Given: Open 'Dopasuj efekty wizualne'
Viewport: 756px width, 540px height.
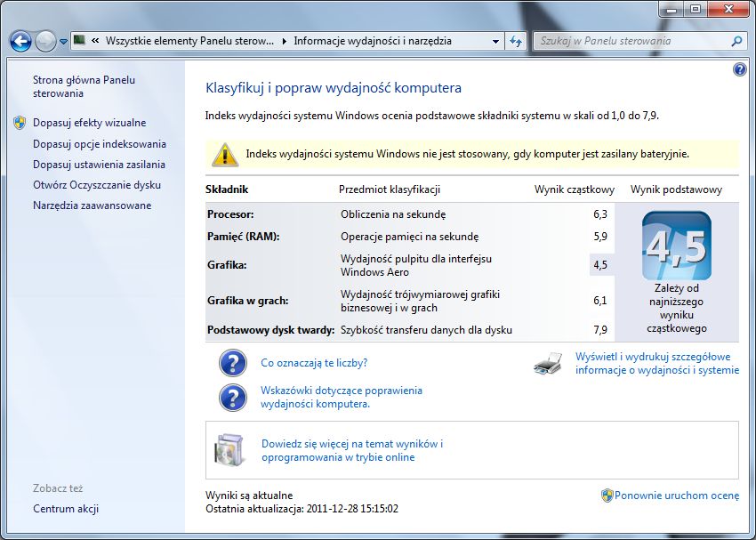Looking at the screenshot, I should [89, 123].
